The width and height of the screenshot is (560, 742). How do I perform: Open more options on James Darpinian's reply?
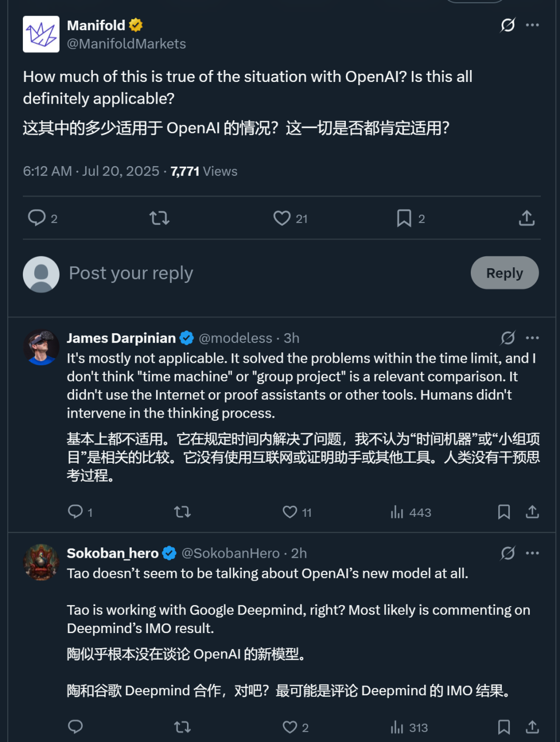coord(533,338)
